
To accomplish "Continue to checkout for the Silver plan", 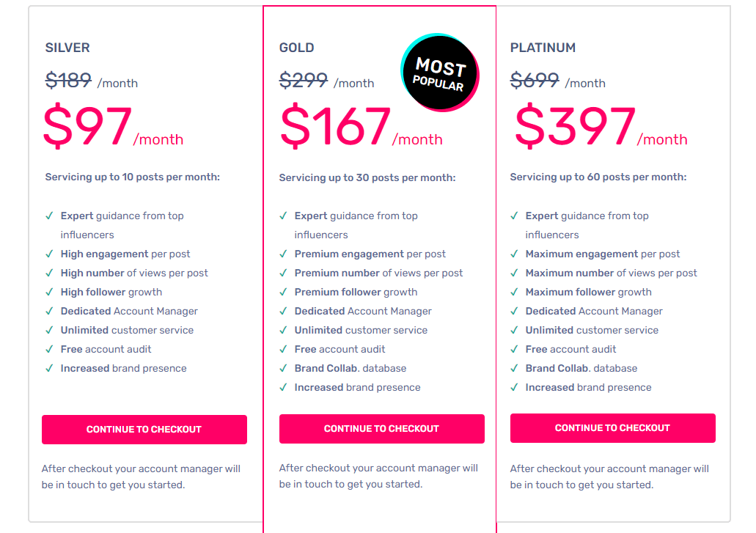I will point(144,430).
